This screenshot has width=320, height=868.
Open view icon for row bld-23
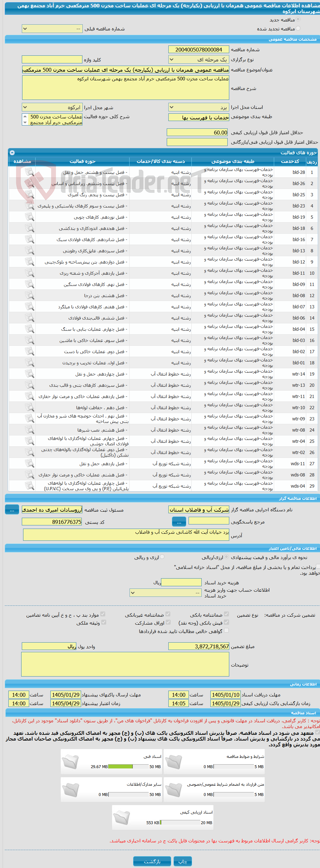coord(30,206)
